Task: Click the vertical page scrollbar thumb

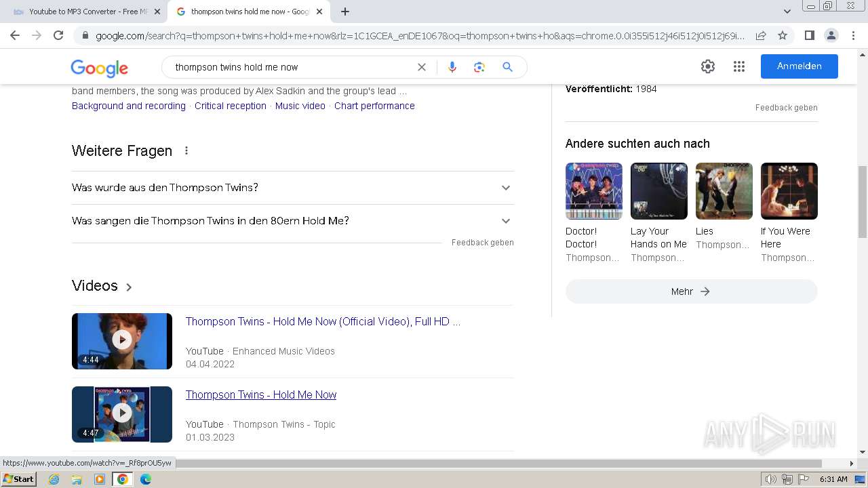Action: click(x=863, y=202)
